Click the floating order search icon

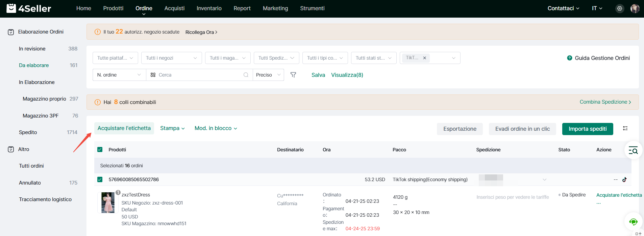tap(633, 150)
